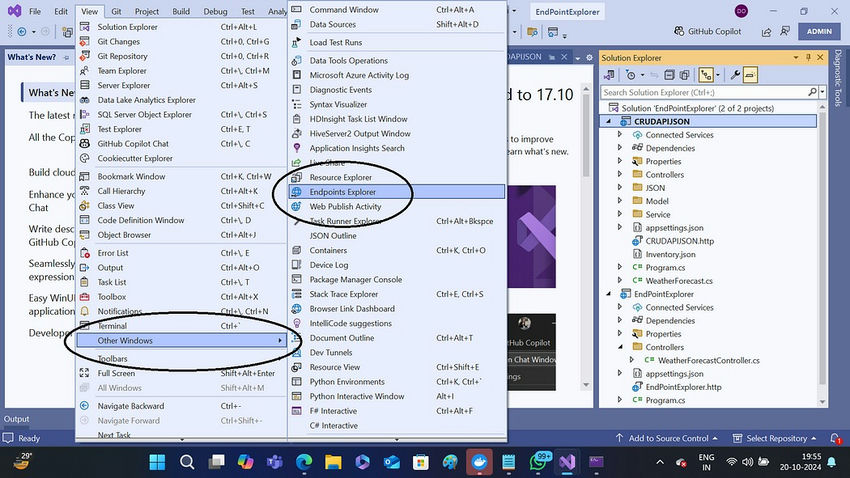Expand the JSON folder node

coord(620,188)
